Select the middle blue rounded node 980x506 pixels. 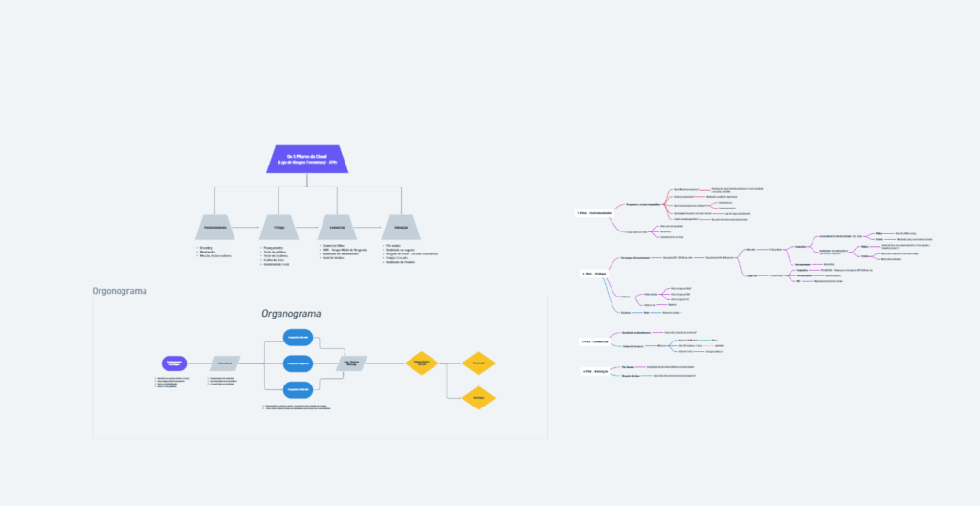297,363
